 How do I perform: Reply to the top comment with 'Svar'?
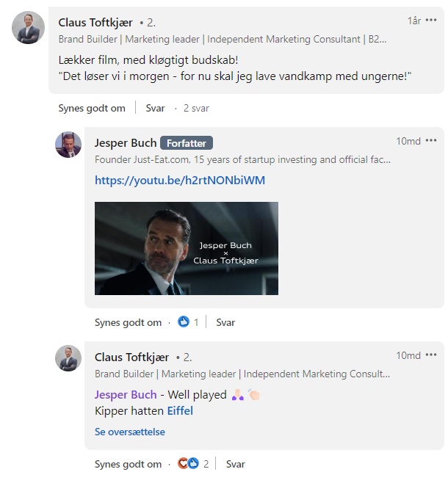[155, 108]
